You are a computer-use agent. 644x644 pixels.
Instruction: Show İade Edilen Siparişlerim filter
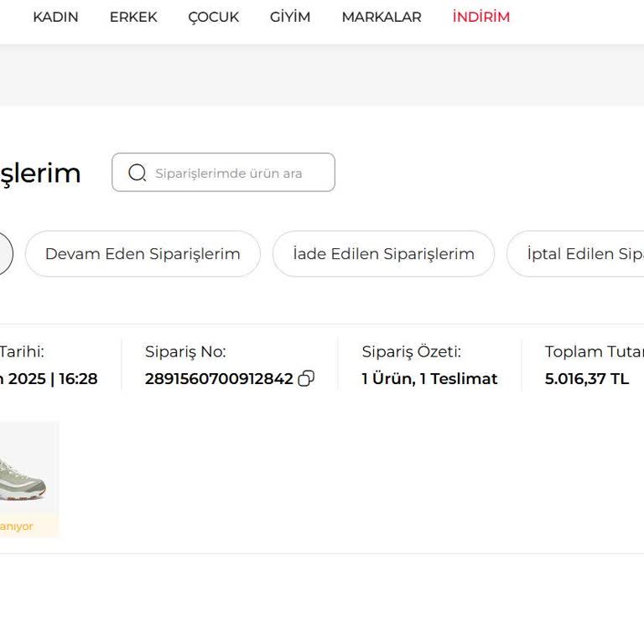pos(383,254)
